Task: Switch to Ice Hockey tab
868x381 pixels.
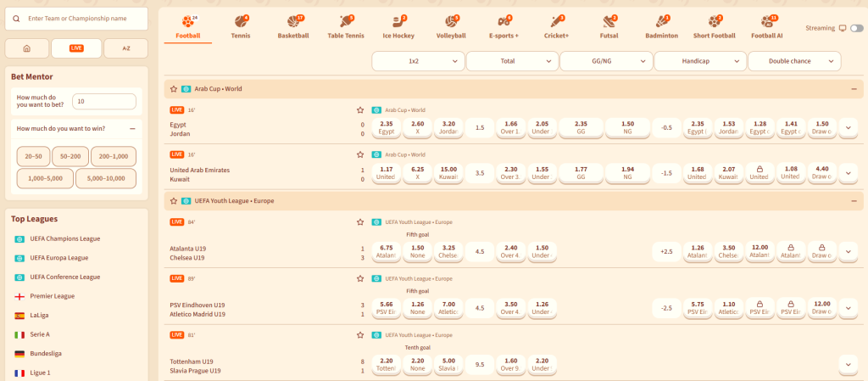Action: click(398, 27)
